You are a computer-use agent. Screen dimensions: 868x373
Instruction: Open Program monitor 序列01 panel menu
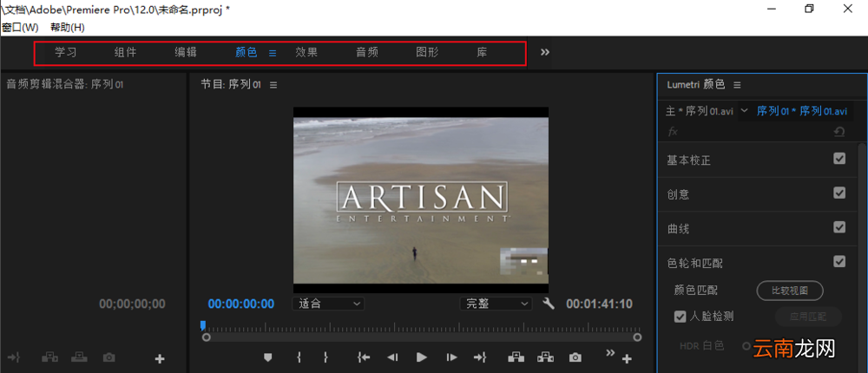(273, 85)
